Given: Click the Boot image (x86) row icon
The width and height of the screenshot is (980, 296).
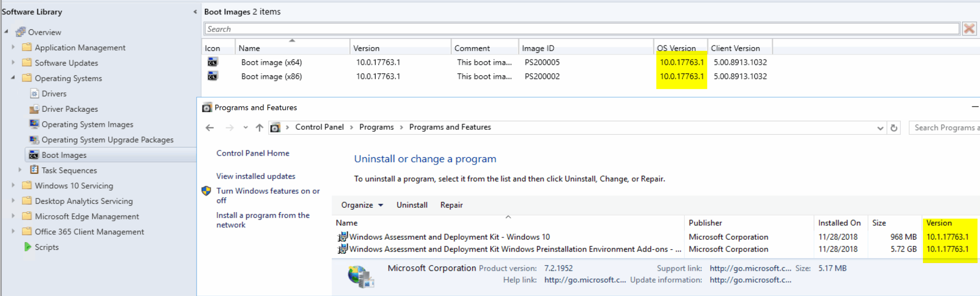Looking at the screenshot, I should click(x=212, y=76).
